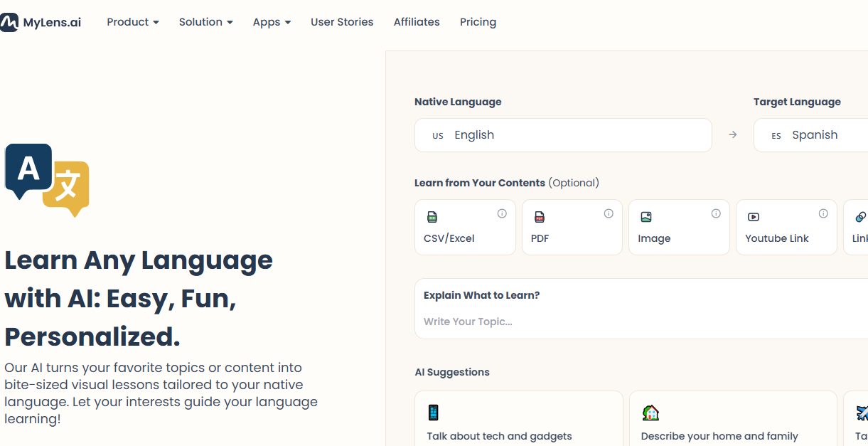Image resolution: width=868 pixels, height=446 pixels.
Task: Choose Image as content source
Action: 679,227
